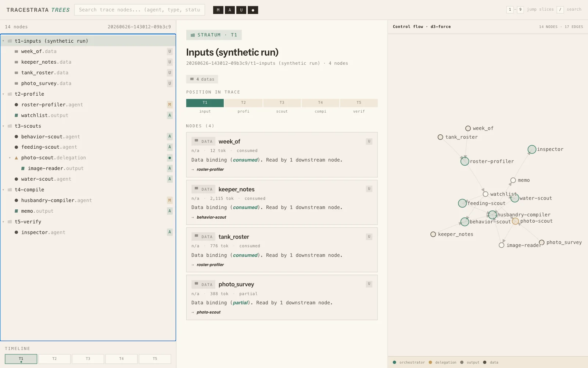Open the T5 verif position segment
Image resolution: width=588 pixels, height=368 pixels.
click(x=359, y=103)
